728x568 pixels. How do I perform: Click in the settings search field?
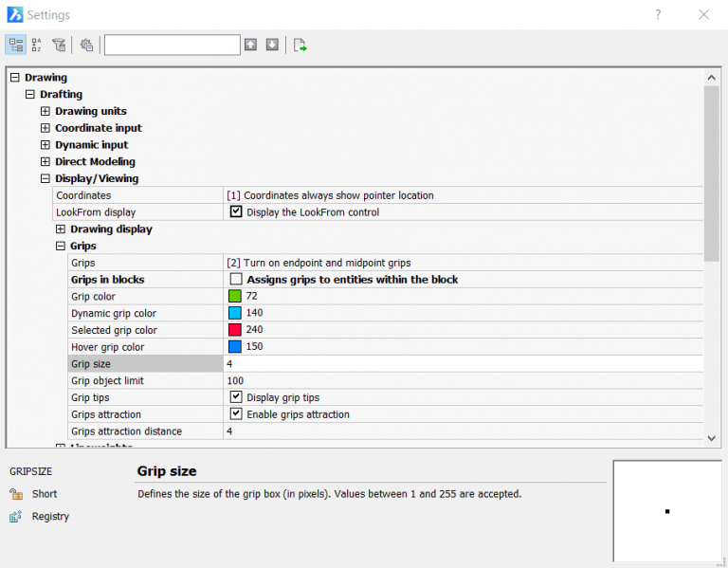pos(173,46)
